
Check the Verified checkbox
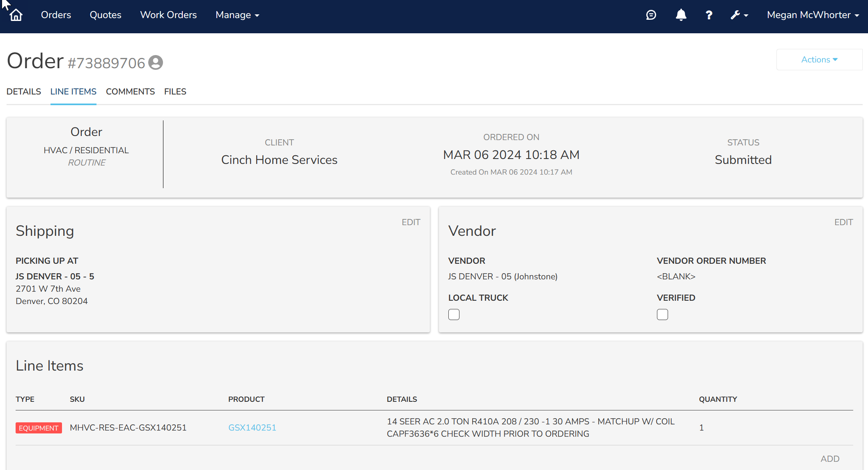click(662, 314)
